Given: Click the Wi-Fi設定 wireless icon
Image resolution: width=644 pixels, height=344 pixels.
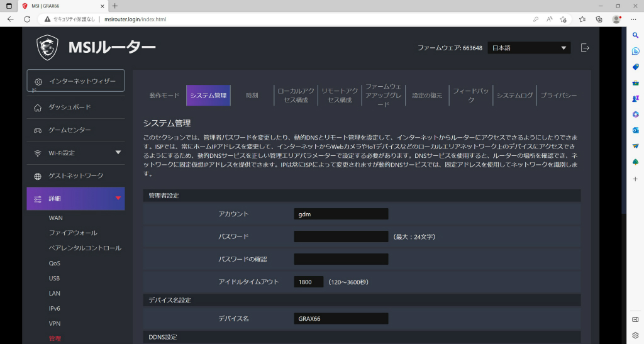Looking at the screenshot, I should 38,153.
